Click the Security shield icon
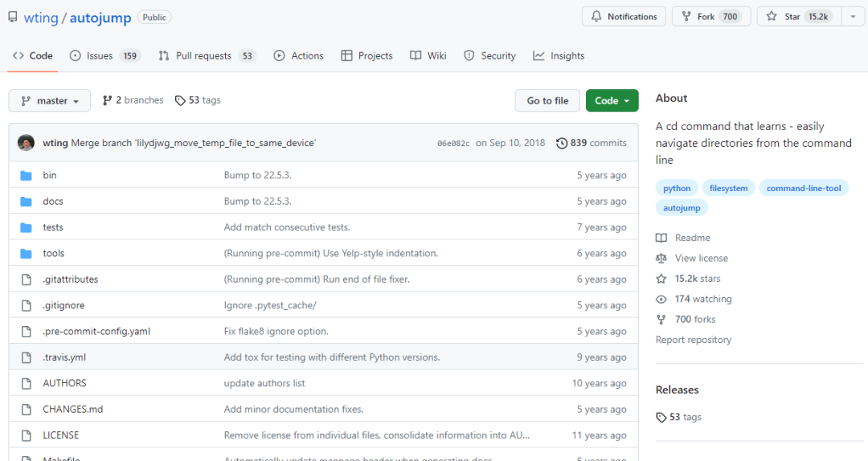This screenshot has height=461, width=868. [x=469, y=56]
